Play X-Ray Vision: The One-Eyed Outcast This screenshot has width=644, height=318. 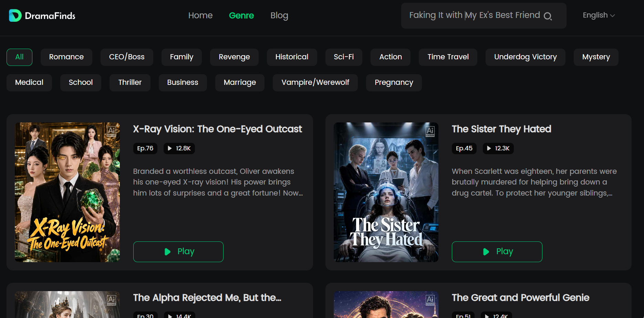pyautogui.click(x=178, y=252)
